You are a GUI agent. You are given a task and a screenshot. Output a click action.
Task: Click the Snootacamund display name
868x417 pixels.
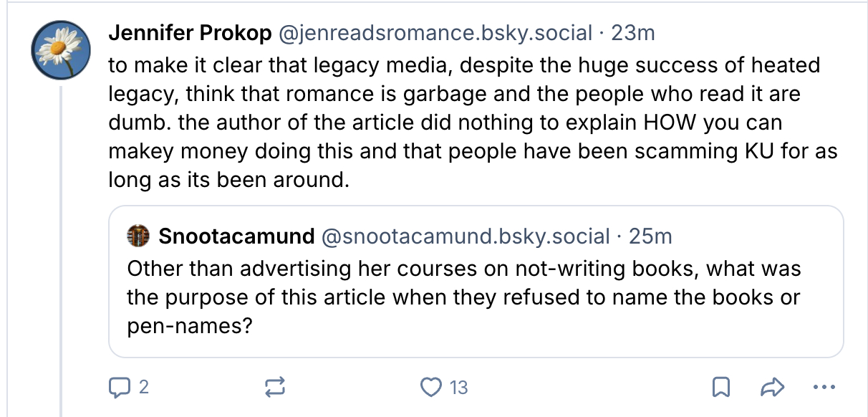click(236, 236)
